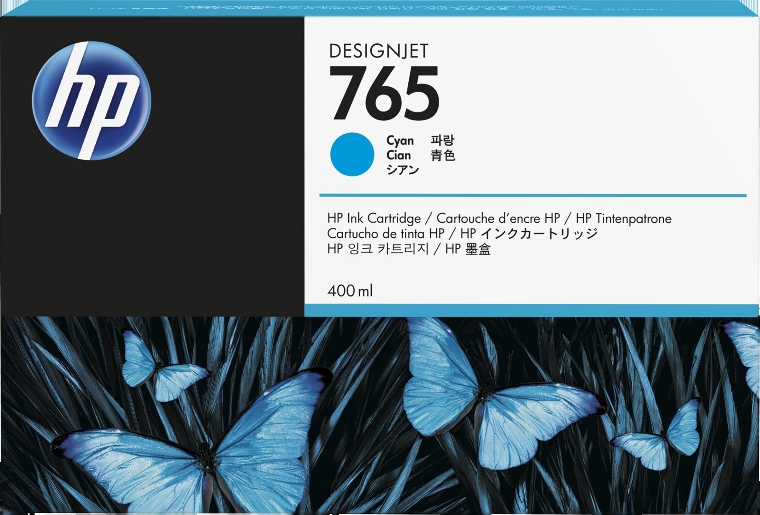Click the small butterfly at lower right

(x=658, y=435)
